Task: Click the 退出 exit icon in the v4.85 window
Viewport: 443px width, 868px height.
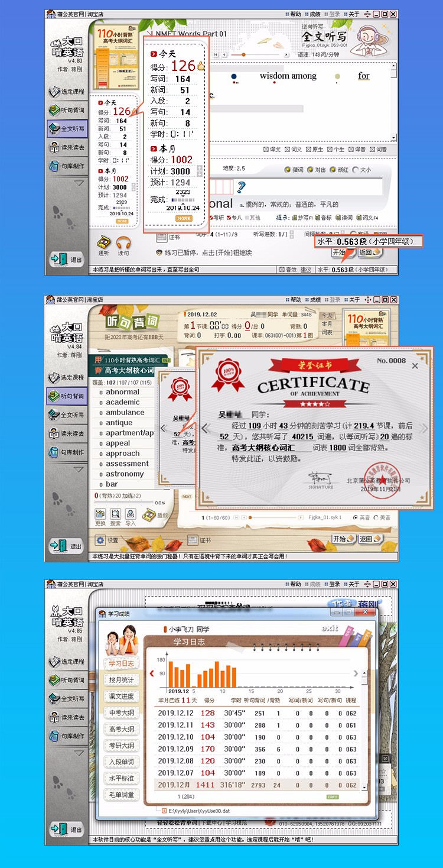Action: (67, 829)
